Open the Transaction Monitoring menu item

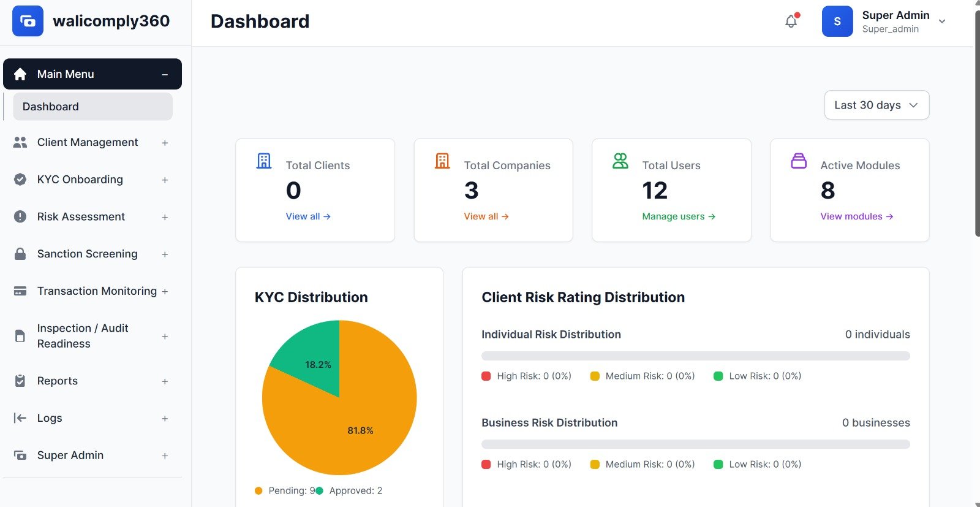coord(97,291)
